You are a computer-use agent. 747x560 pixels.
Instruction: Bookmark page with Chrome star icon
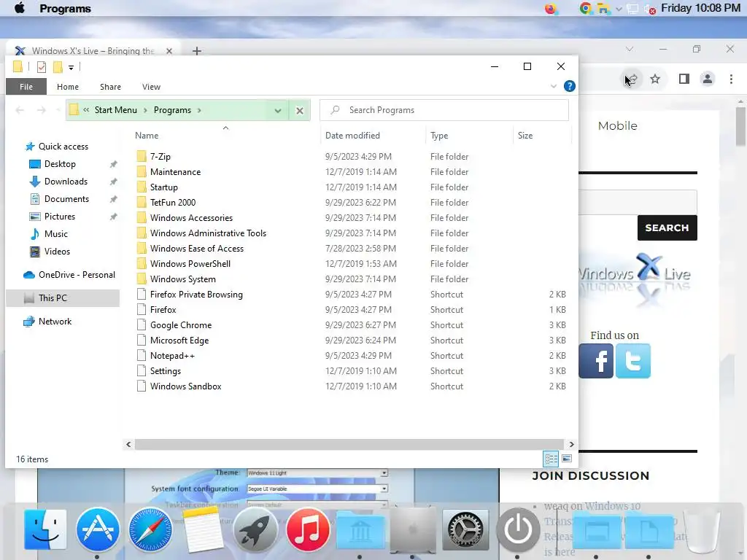[x=655, y=79]
